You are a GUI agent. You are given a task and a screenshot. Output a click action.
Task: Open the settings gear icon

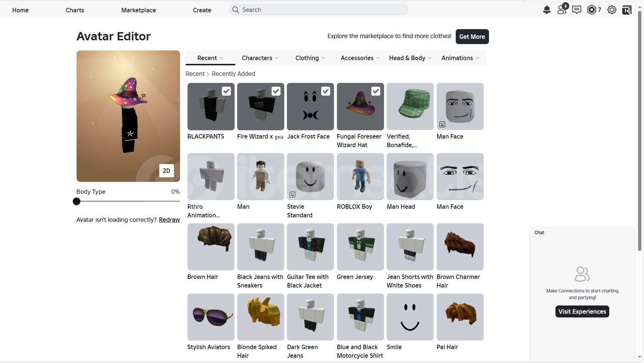pos(612,10)
